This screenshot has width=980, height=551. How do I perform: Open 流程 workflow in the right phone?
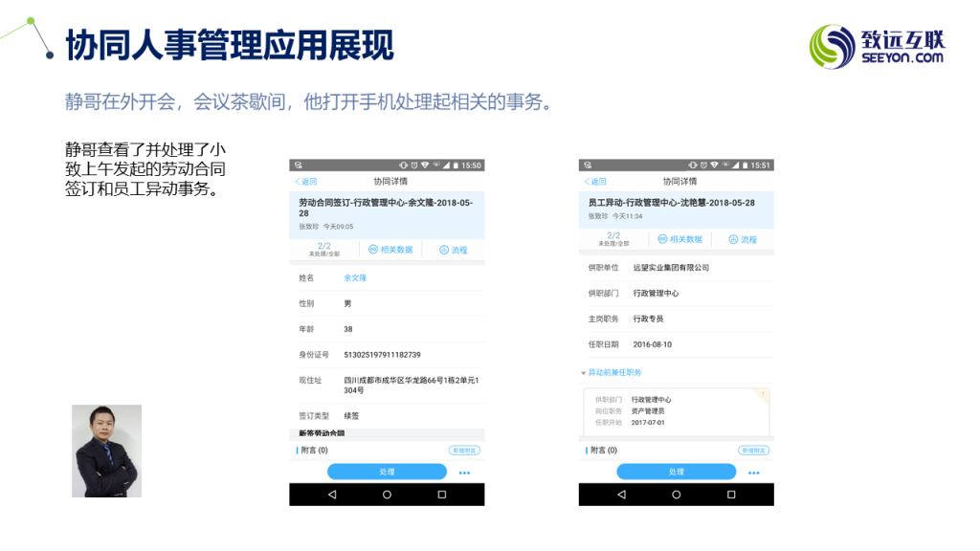point(743,239)
